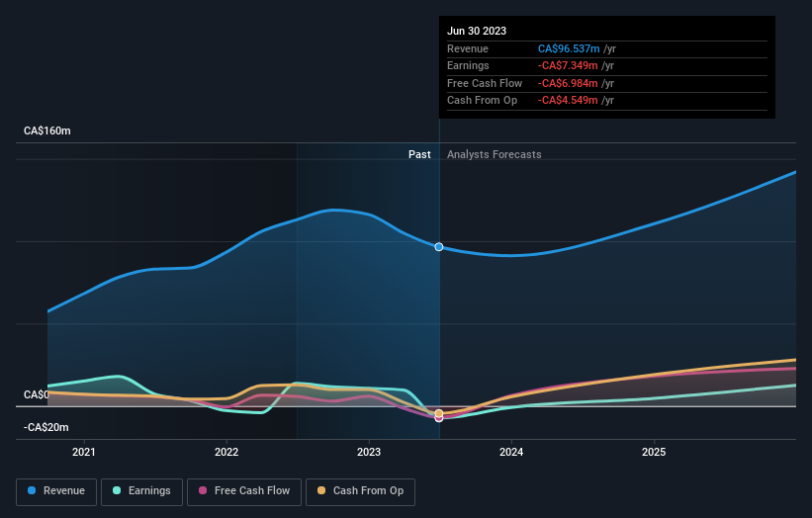Click the Earnings row label in tooltip
The height and width of the screenshot is (518, 812).
point(468,65)
